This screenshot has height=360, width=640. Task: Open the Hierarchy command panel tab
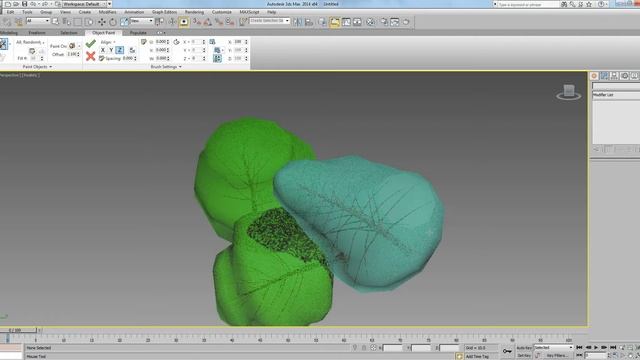click(x=614, y=76)
